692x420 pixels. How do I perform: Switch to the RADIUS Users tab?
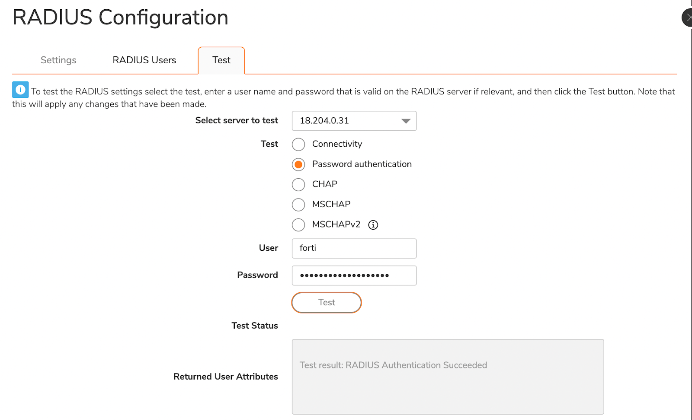pyautogui.click(x=144, y=60)
